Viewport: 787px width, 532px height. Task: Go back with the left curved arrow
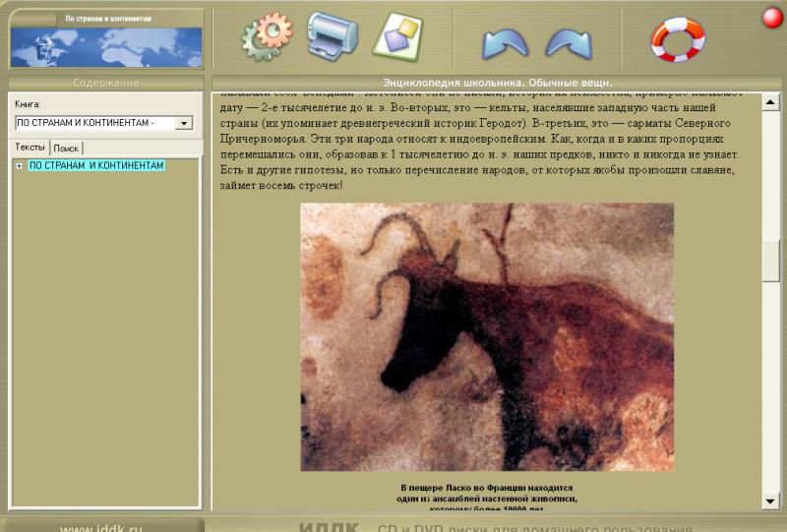pos(504,42)
